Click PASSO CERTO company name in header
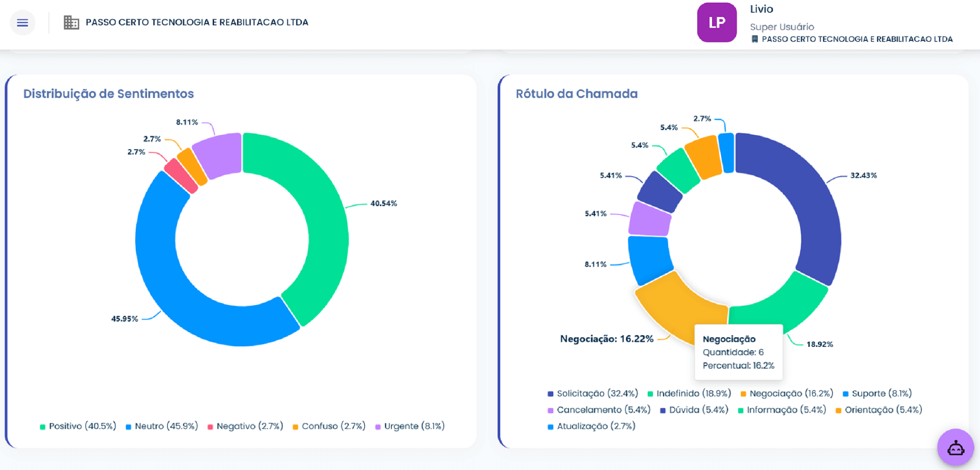Viewport: 980px width, 470px height. coord(197,22)
